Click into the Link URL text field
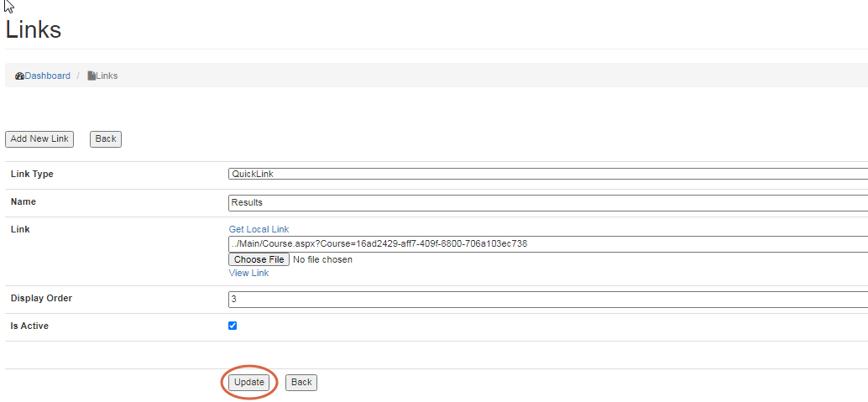Image resolution: width=868 pixels, height=402 pixels. 547,244
